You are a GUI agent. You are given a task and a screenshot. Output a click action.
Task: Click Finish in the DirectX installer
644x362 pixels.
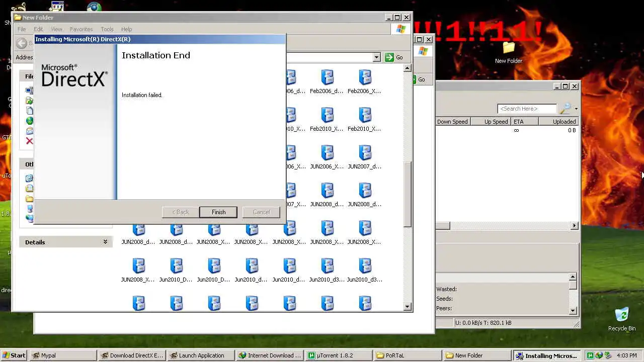218,212
